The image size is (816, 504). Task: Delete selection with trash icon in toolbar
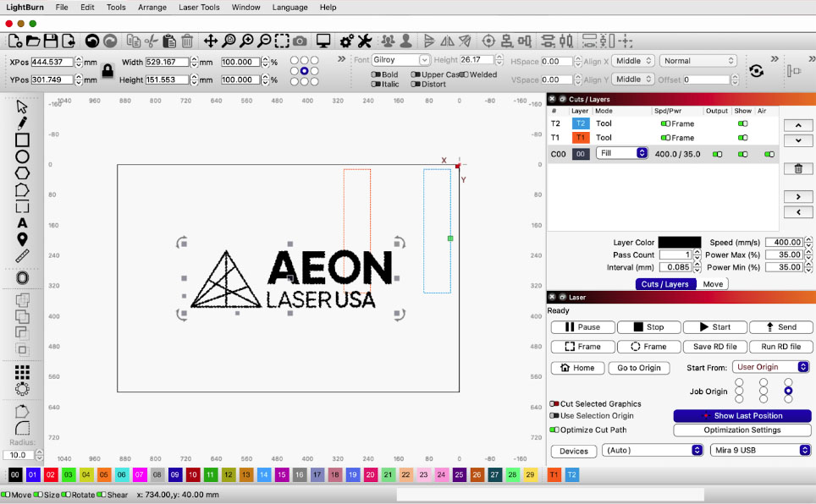pyautogui.click(x=187, y=41)
